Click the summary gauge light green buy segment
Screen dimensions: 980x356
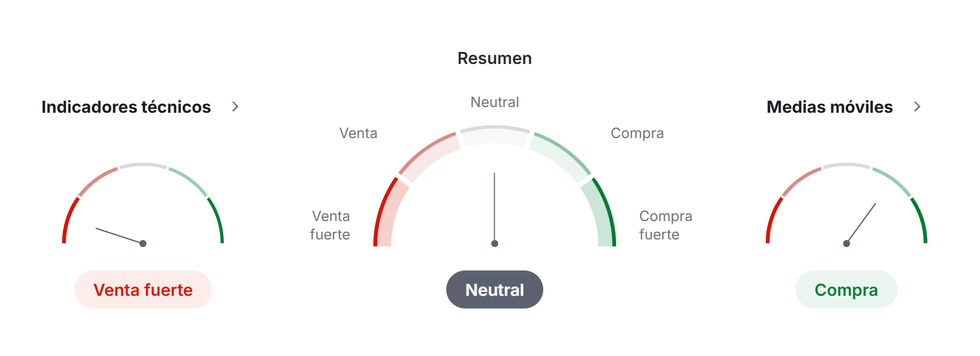point(560,156)
